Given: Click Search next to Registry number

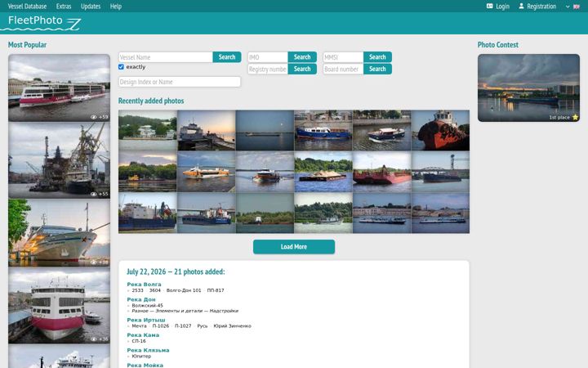Looking at the screenshot, I should coord(302,69).
